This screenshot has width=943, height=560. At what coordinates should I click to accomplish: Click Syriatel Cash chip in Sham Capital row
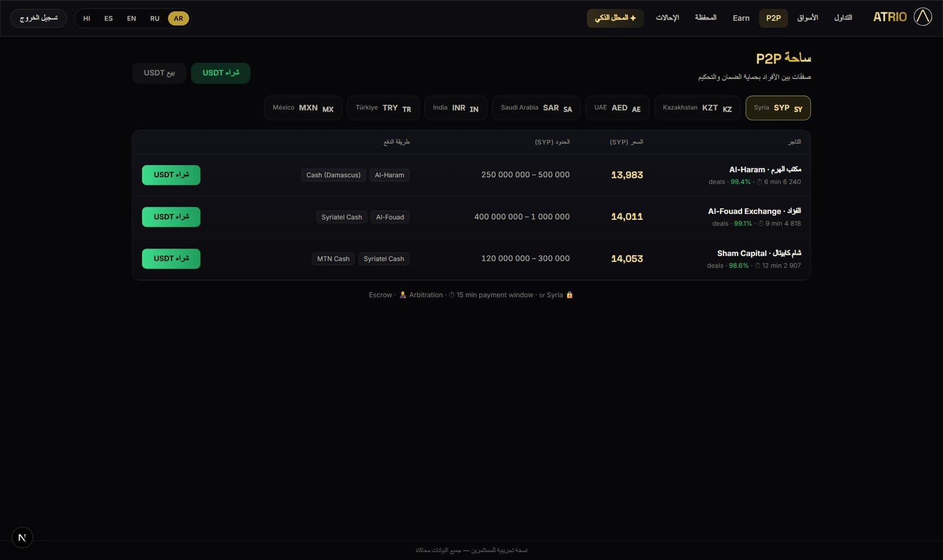click(x=384, y=259)
